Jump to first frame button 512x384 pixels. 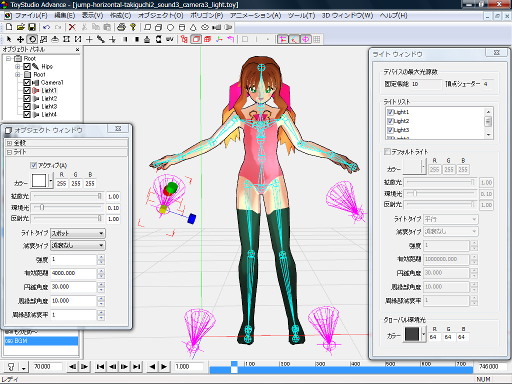point(100,367)
